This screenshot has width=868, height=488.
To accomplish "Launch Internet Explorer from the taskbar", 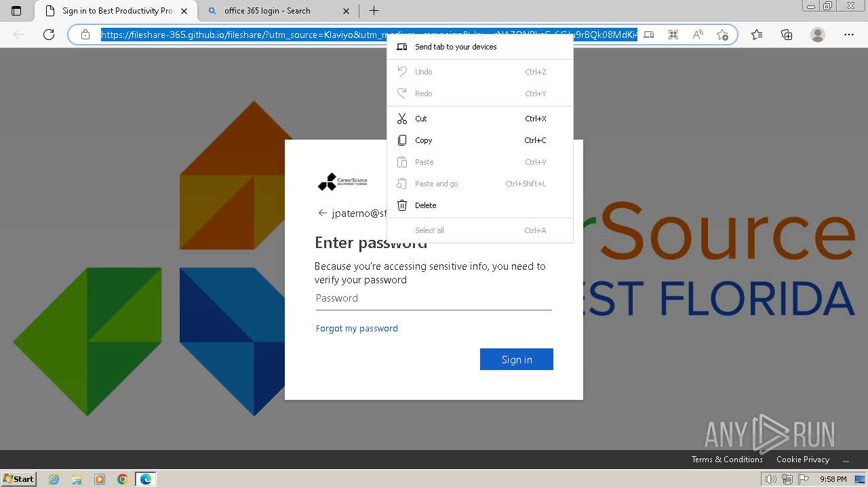I will (54, 479).
